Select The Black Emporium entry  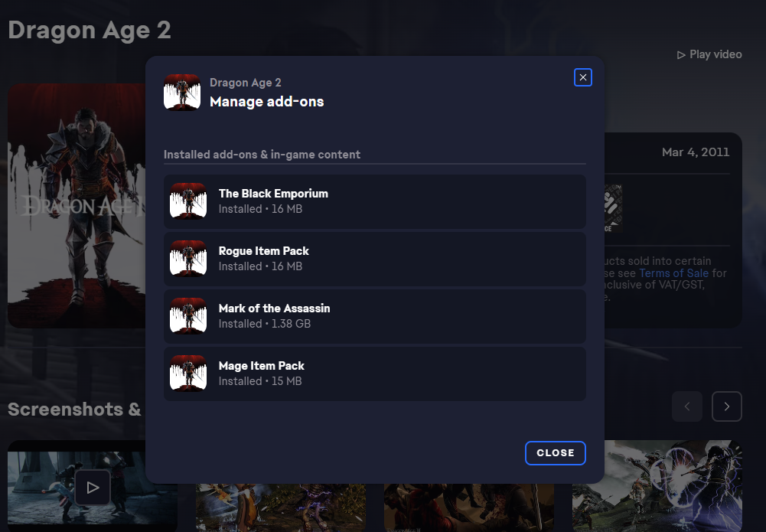[x=375, y=201]
